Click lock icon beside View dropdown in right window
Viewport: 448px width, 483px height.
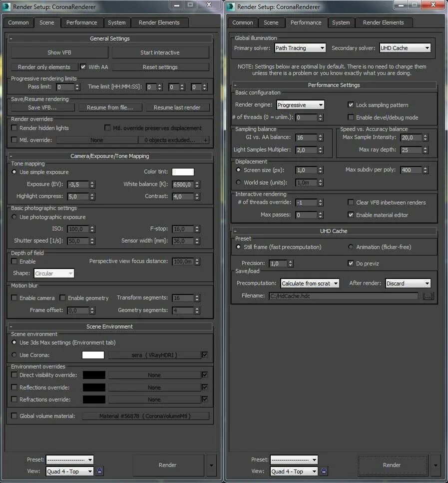tap(324, 471)
